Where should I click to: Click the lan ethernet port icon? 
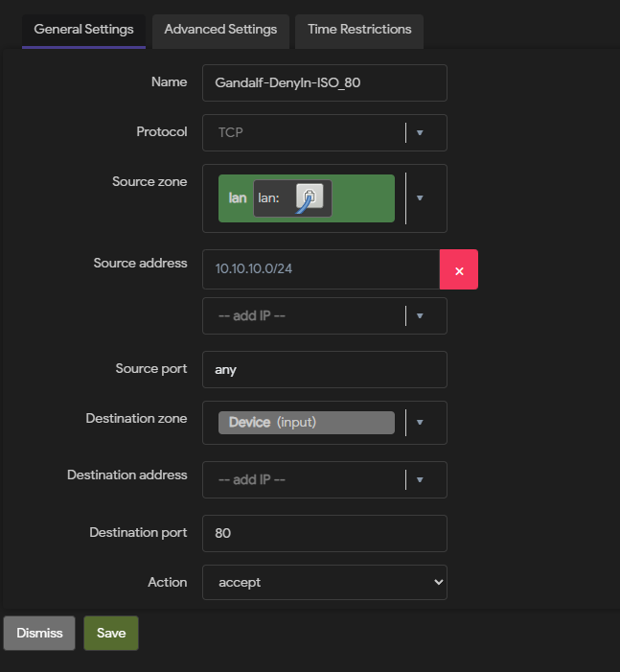click(310, 197)
